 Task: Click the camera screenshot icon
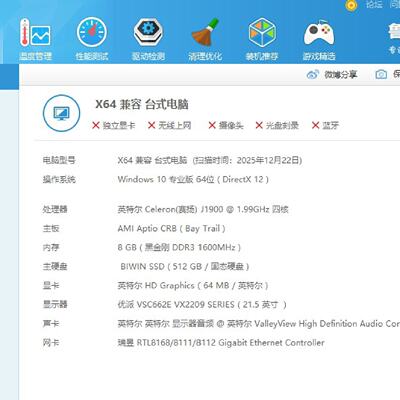pyautogui.click(x=381, y=74)
